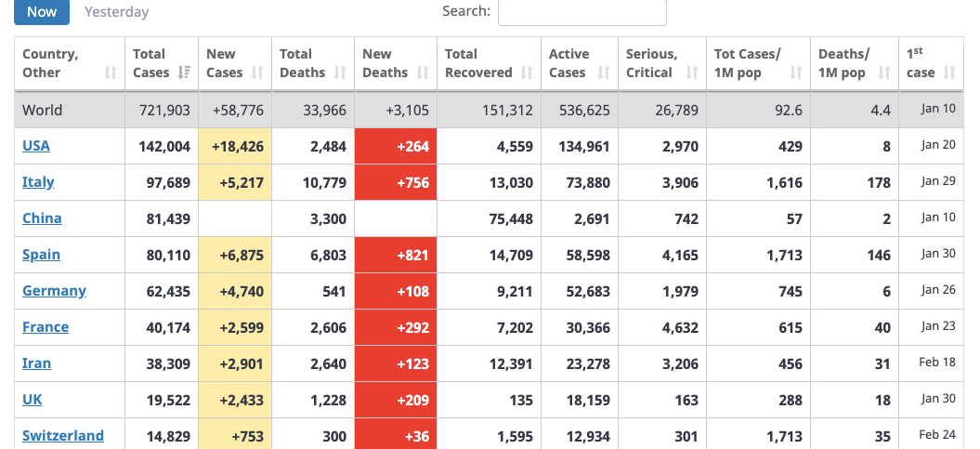Select USA total recovered 4,559

[x=515, y=146]
